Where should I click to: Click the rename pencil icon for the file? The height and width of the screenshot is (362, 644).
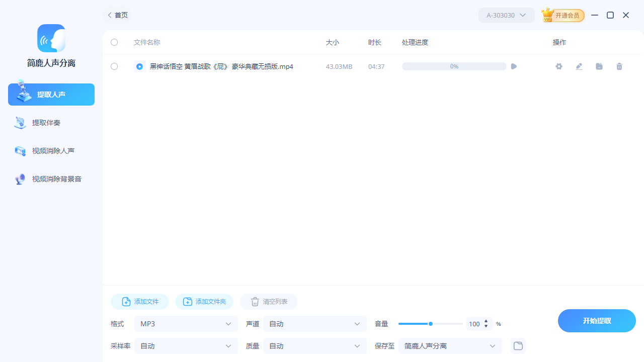(x=579, y=66)
